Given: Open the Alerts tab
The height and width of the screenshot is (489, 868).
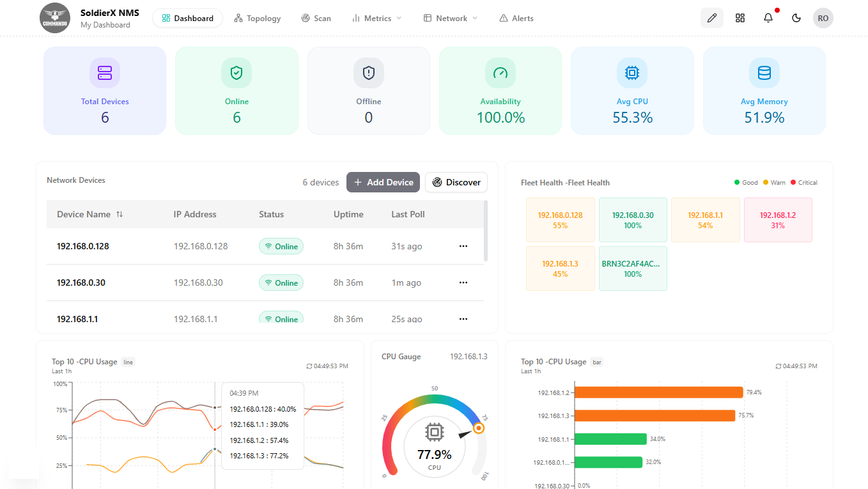Looking at the screenshot, I should coord(516,18).
